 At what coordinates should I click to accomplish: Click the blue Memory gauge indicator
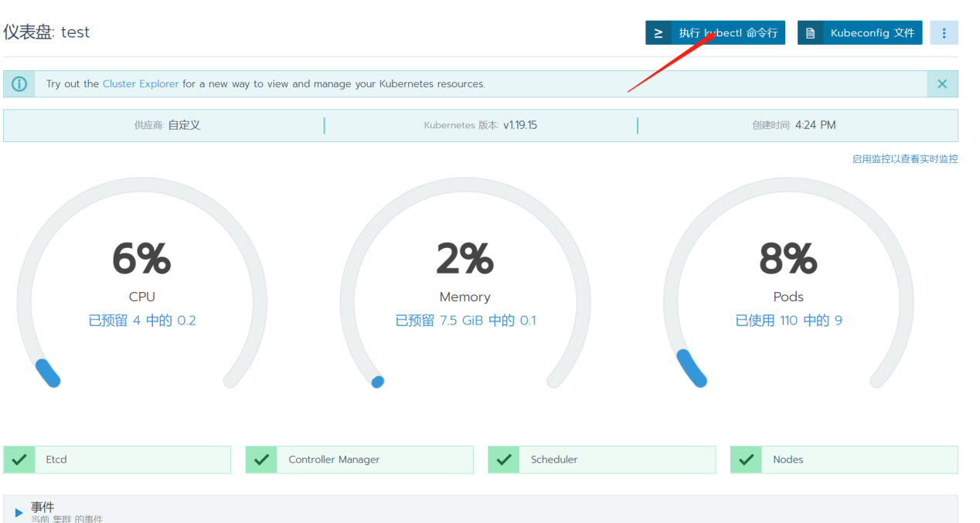click(377, 382)
